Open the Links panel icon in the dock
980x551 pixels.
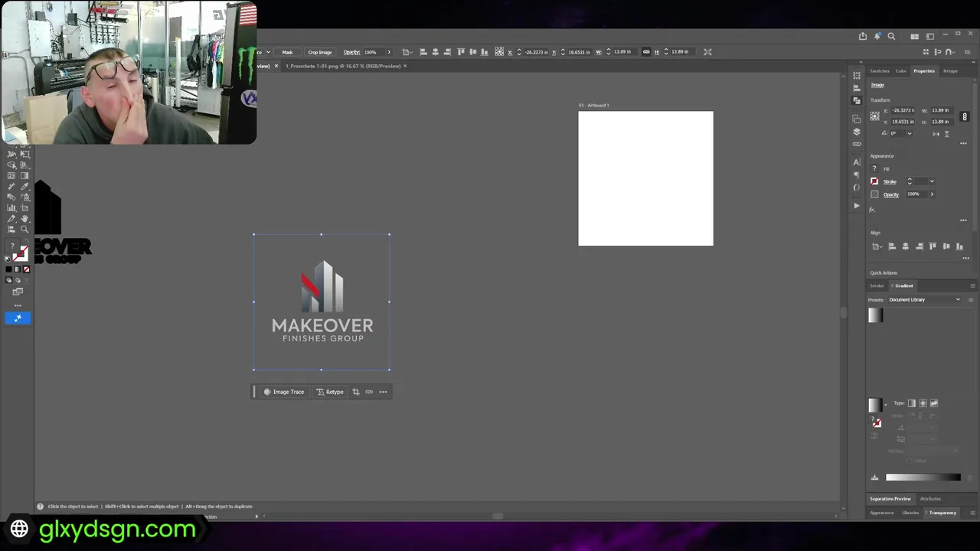tap(857, 144)
